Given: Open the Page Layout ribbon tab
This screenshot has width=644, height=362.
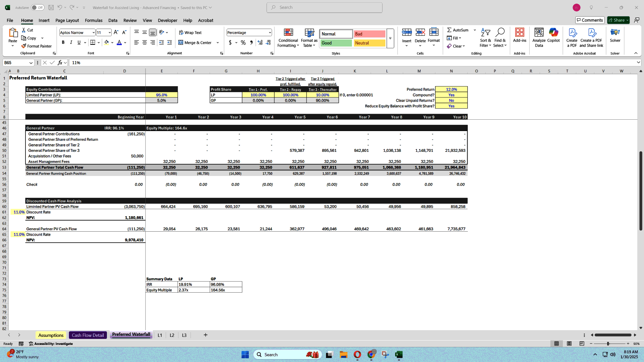Looking at the screenshot, I should click(x=67, y=20).
